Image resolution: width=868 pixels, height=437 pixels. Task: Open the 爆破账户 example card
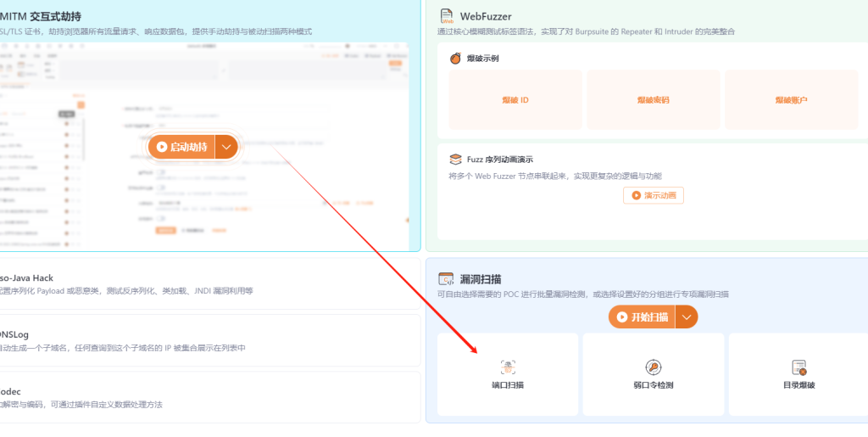[792, 100]
